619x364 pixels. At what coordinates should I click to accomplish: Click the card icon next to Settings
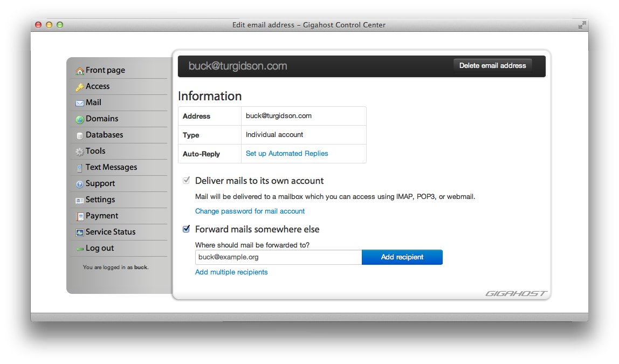80,200
